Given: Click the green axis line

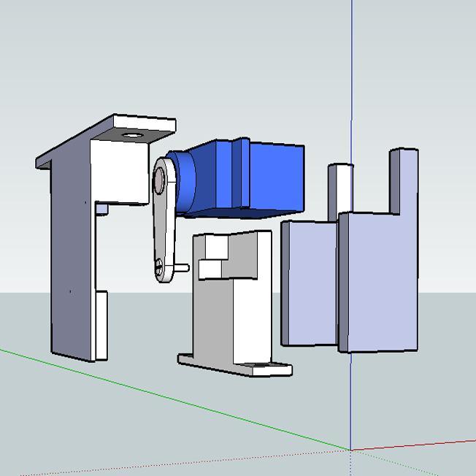Looking at the screenshot, I should pos(174,399).
